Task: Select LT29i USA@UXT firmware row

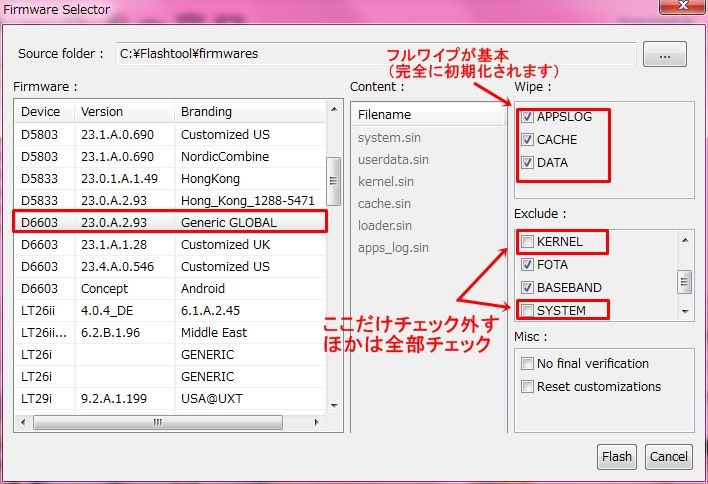Action: click(170, 399)
